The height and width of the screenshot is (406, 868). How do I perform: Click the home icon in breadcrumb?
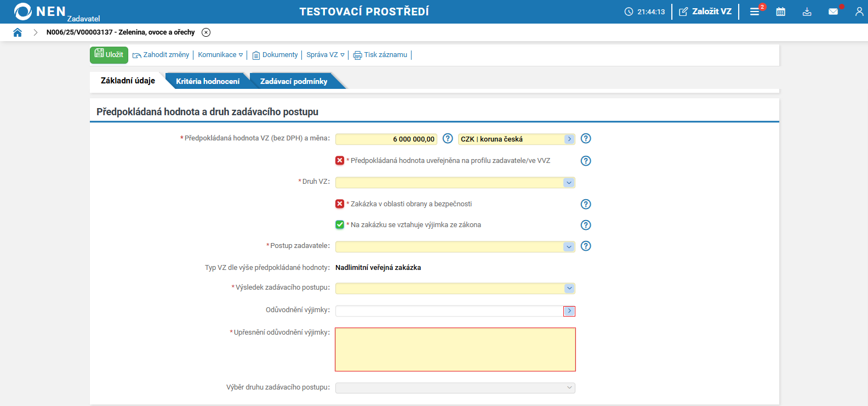click(x=18, y=32)
